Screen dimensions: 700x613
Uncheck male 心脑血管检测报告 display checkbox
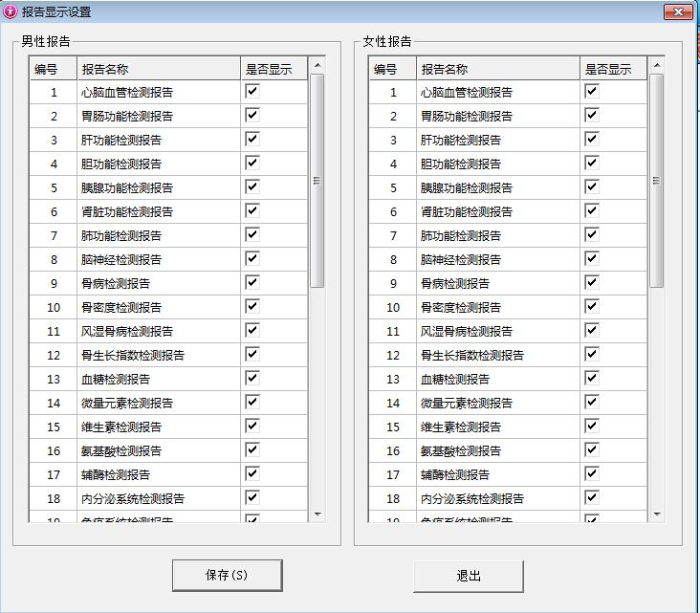(252, 91)
